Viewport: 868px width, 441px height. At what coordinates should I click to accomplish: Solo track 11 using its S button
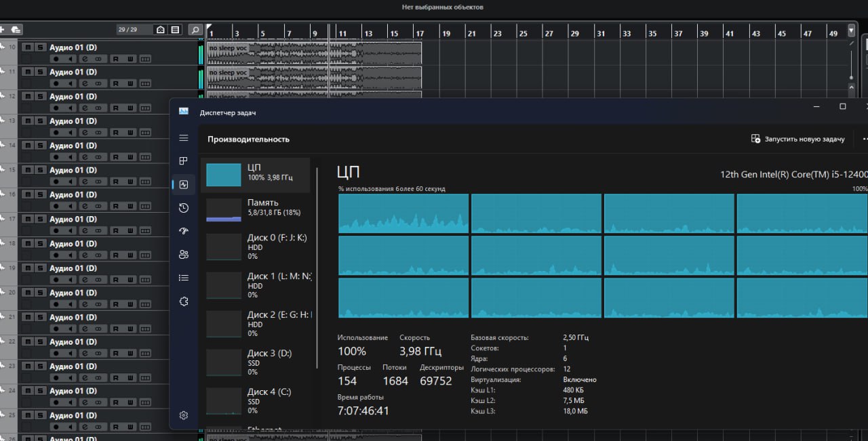pyautogui.click(x=40, y=72)
